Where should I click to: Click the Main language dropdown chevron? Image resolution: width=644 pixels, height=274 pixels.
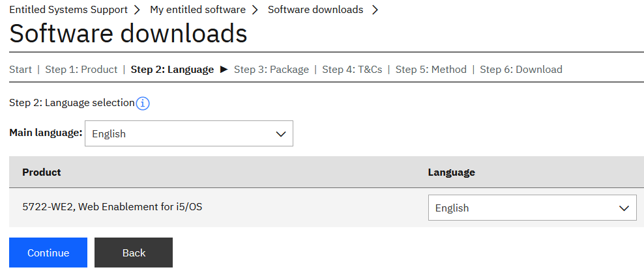coord(281,133)
